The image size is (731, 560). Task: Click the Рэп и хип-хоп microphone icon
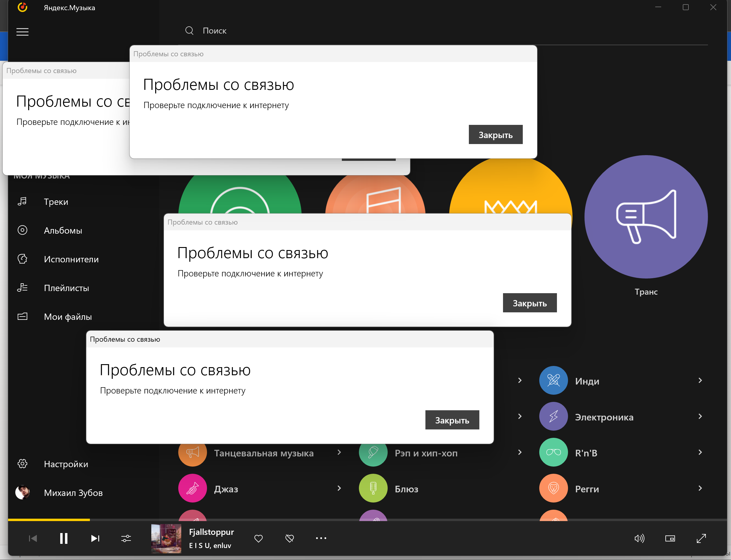(373, 455)
